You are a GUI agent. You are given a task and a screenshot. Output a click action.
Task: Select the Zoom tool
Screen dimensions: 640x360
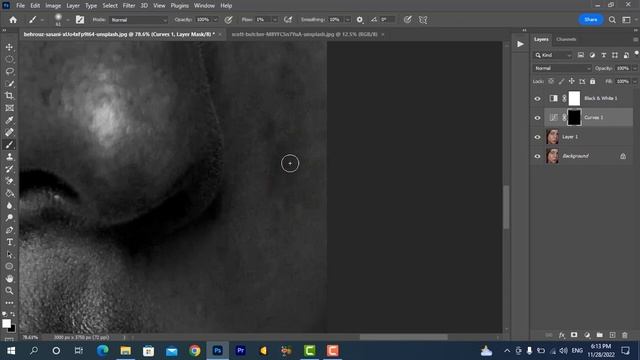(x=9, y=291)
